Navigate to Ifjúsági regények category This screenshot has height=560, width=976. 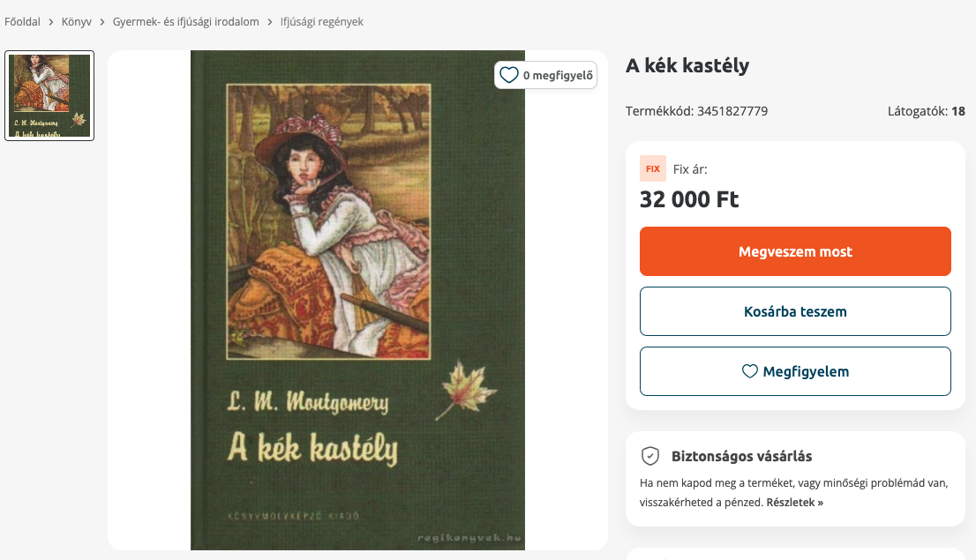click(x=322, y=21)
